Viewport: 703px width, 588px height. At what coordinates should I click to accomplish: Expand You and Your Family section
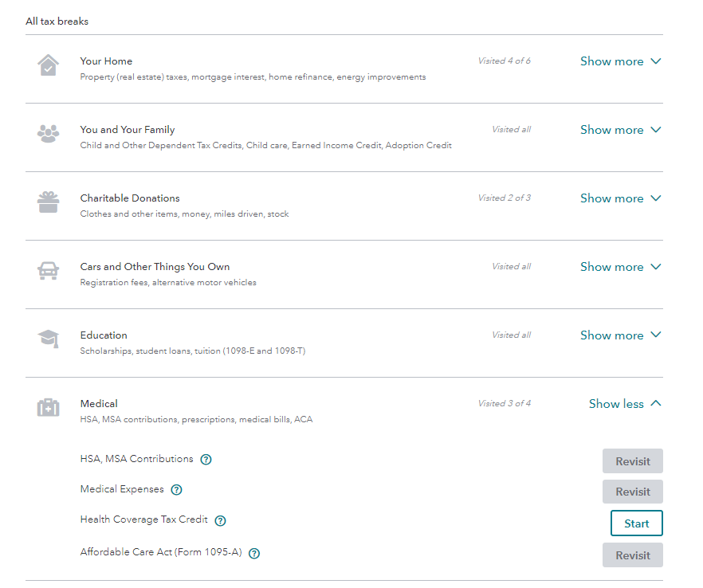pos(620,130)
